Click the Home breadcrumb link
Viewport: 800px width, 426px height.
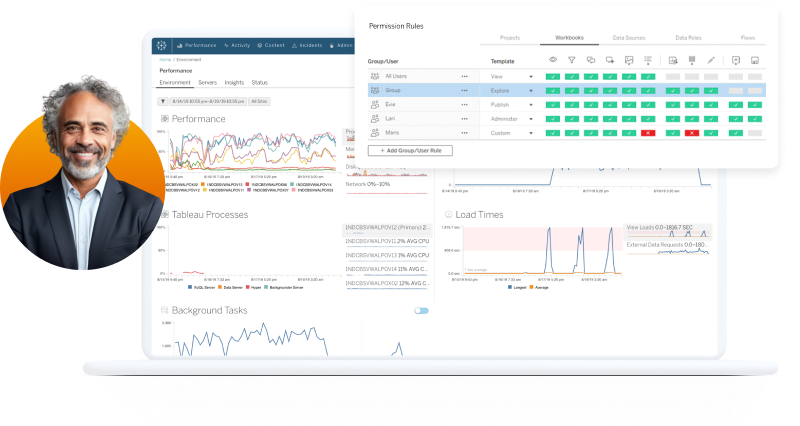[x=164, y=61]
